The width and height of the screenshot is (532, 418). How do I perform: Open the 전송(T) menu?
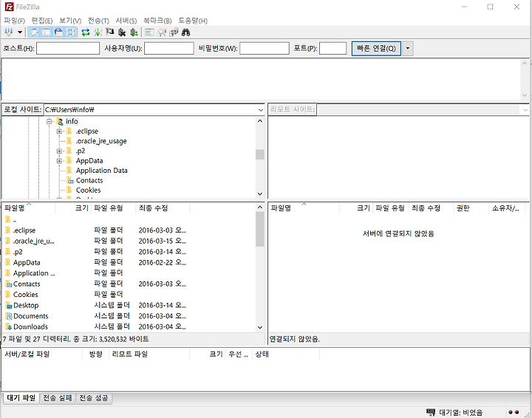click(x=98, y=21)
